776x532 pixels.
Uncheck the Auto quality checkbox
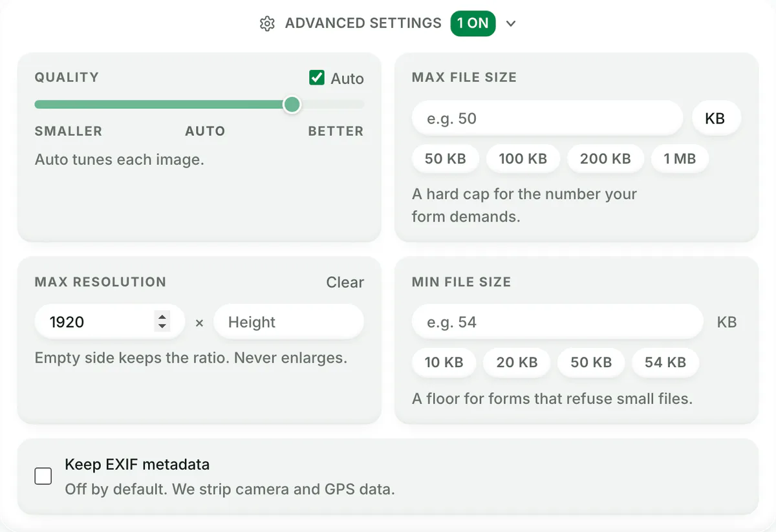[x=317, y=78]
